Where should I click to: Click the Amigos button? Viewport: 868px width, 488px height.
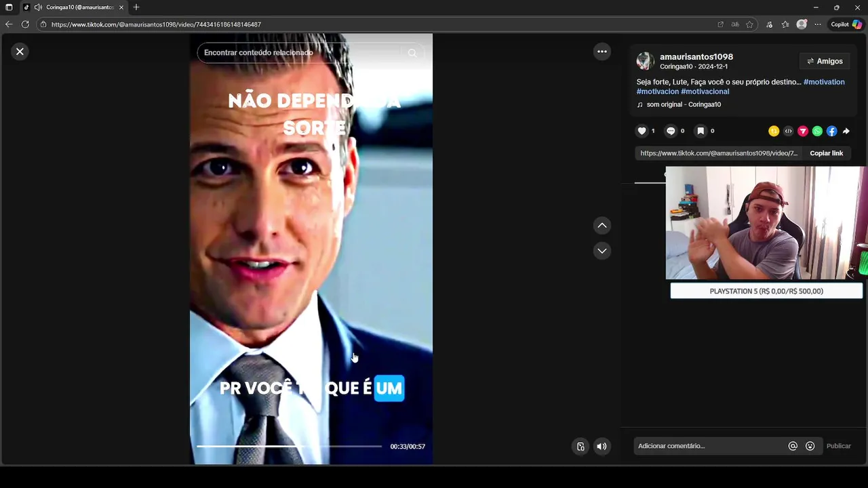825,61
